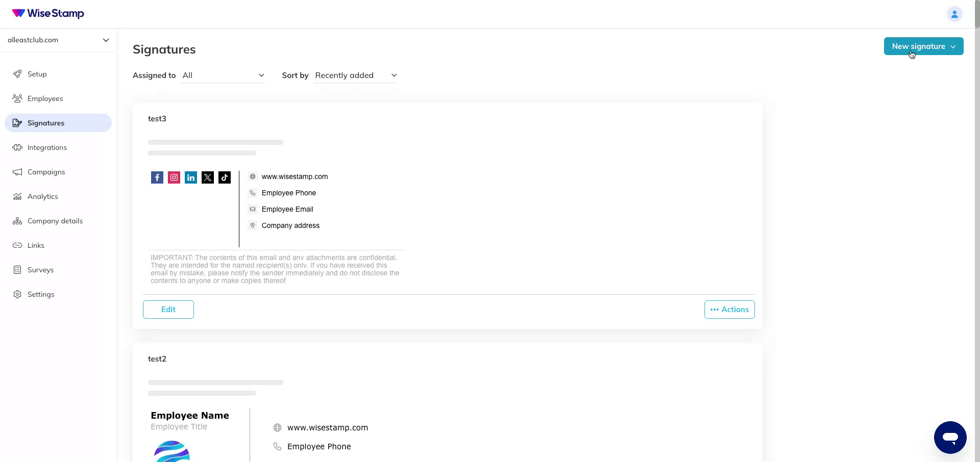Open the Integrations page
This screenshot has width=980, height=462.
(x=47, y=147)
